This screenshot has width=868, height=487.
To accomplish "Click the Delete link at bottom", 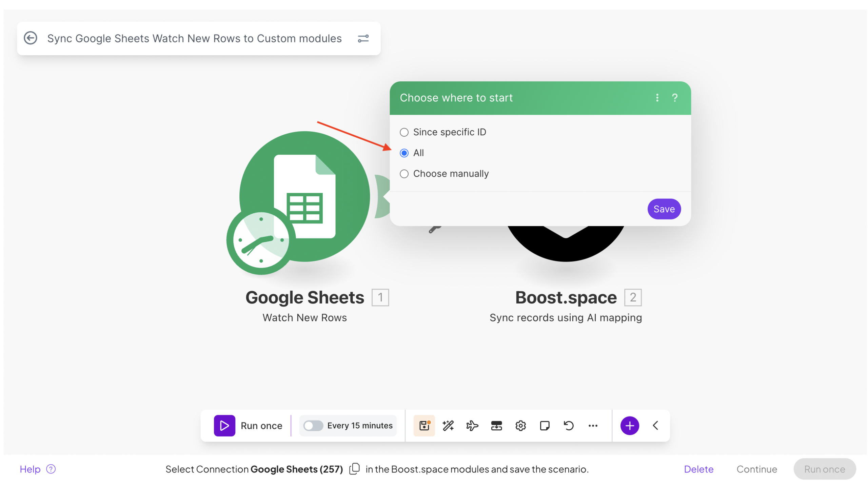I will pyautogui.click(x=698, y=469).
